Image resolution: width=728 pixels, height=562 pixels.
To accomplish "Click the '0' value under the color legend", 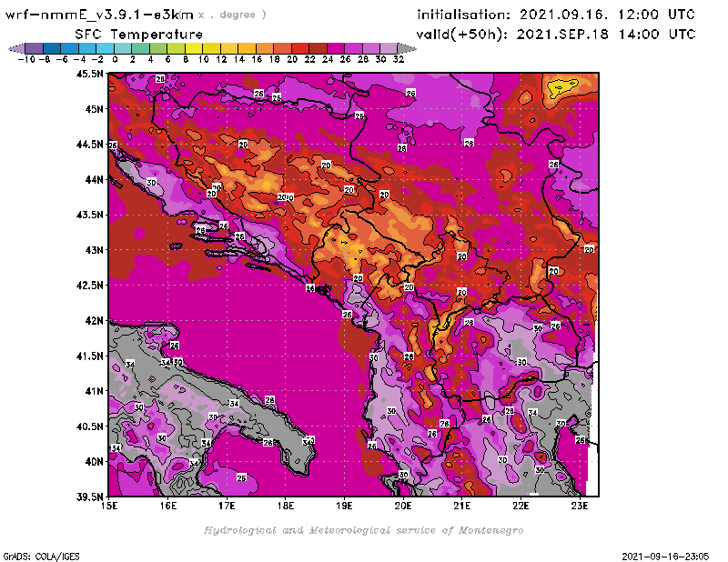I will pos(115,60).
